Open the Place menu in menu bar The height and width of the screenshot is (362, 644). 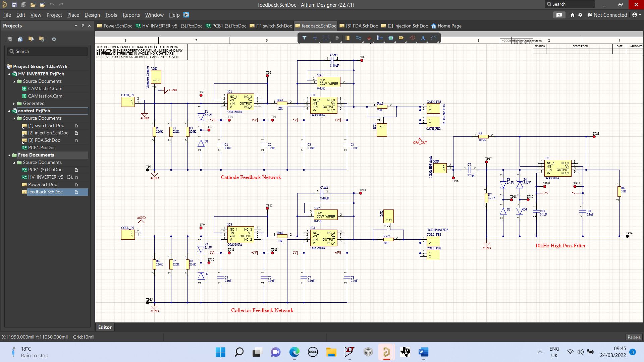tap(72, 15)
